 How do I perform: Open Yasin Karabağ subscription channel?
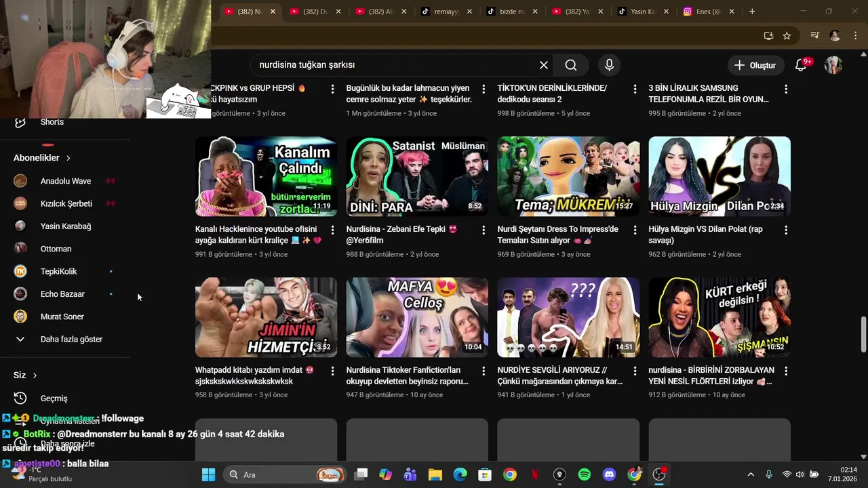65,226
